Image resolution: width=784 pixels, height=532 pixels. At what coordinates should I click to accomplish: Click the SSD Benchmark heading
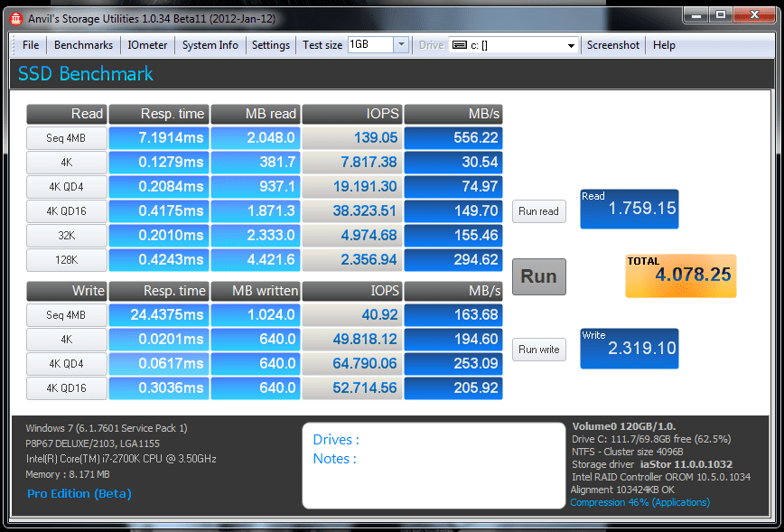[86, 74]
